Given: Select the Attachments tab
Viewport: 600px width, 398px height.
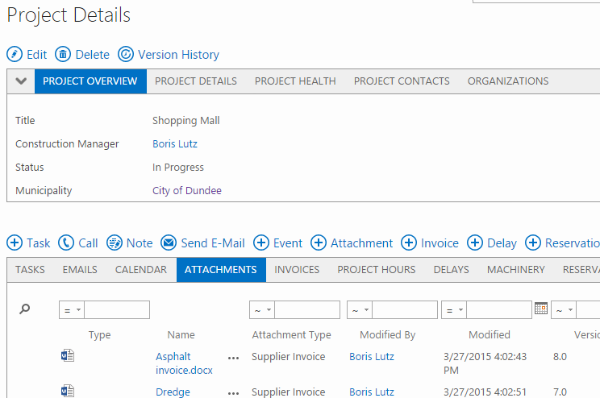Looking at the screenshot, I should 221,270.
